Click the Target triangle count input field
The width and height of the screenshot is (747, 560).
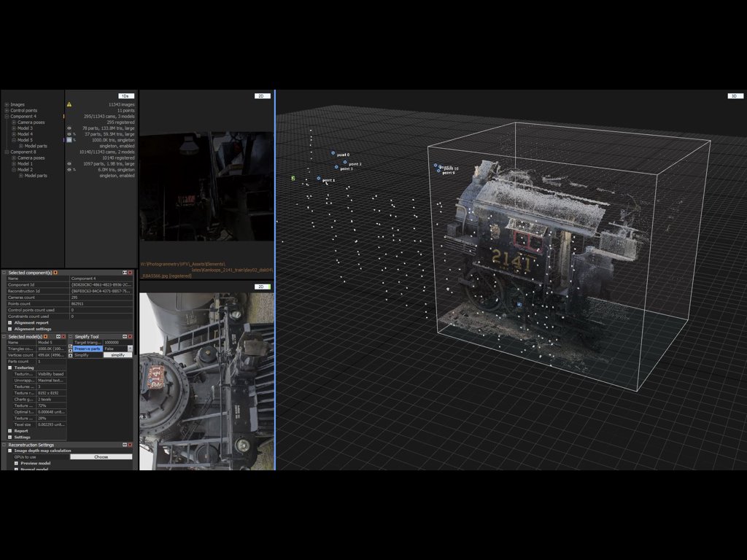point(117,343)
